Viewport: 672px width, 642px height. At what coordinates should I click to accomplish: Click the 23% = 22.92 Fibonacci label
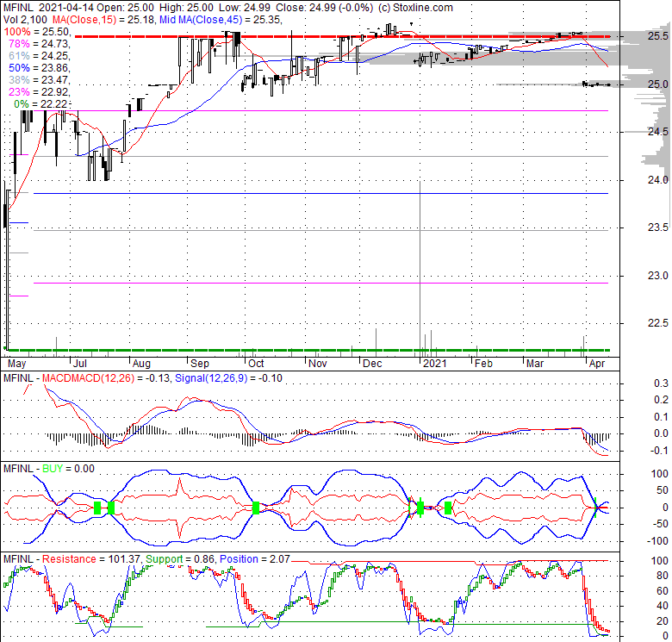point(39,91)
